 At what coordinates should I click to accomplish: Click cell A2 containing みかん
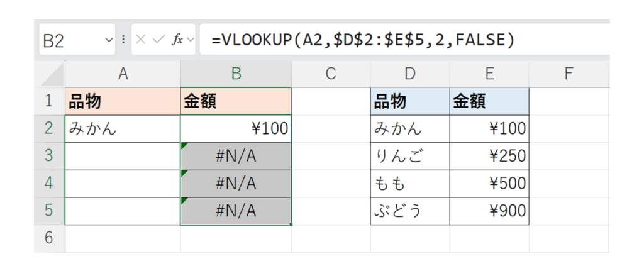(x=123, y=129)
